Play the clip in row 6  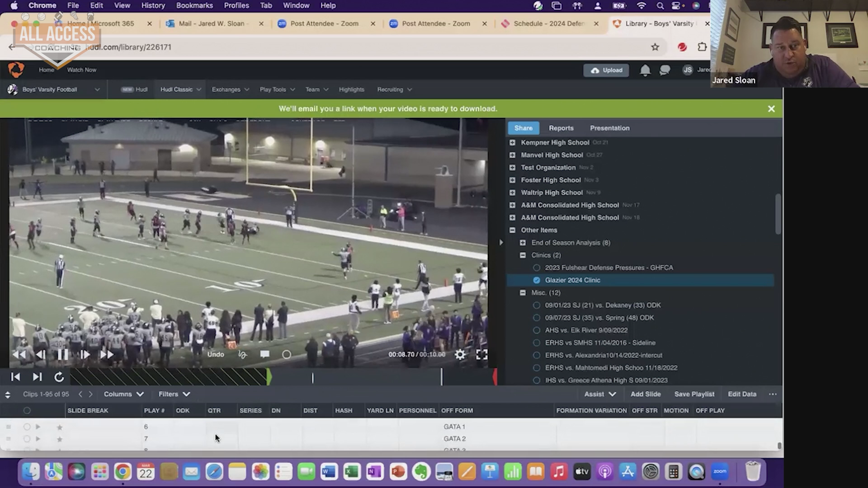tap(38, 427)
